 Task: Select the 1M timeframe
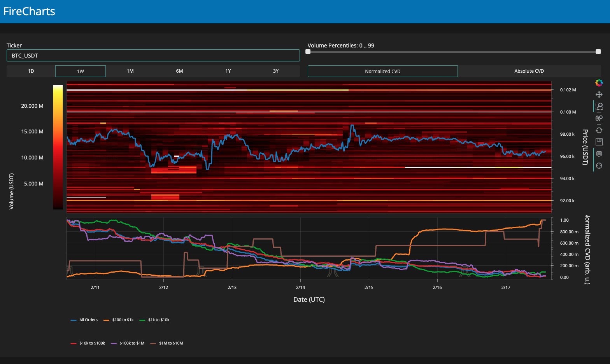click(x=130, y=71)
